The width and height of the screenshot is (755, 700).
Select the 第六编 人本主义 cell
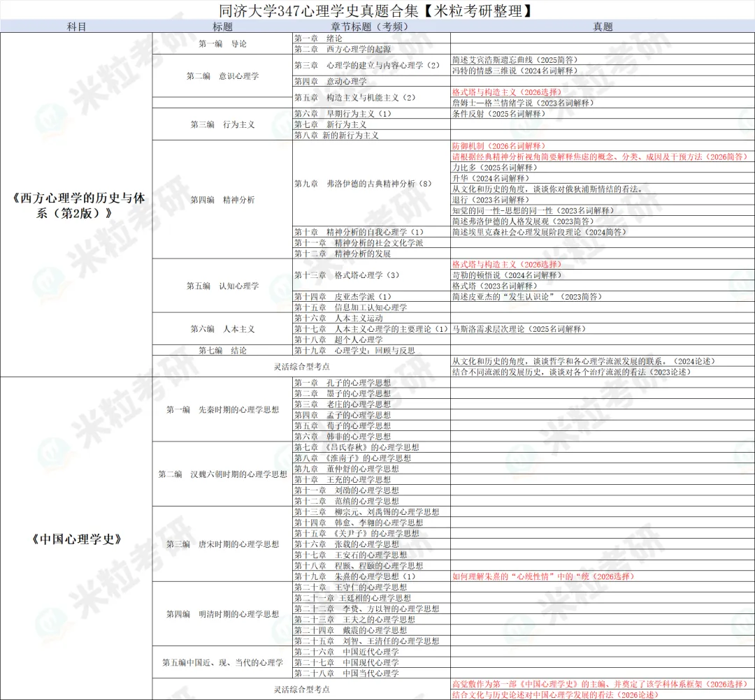[222, 329]
